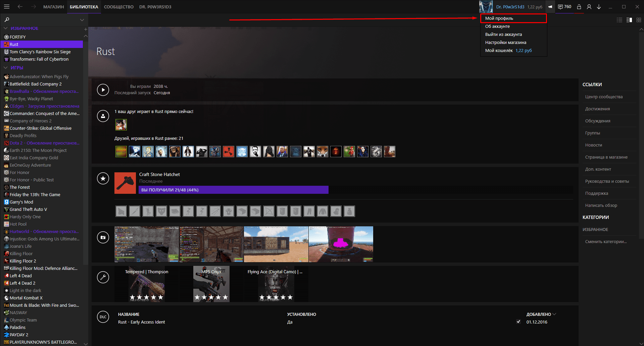This screenshot has height=346, width=644.
Task: Click the achievements progress bar 21/48 (44%)
Action: coord(234,190)
